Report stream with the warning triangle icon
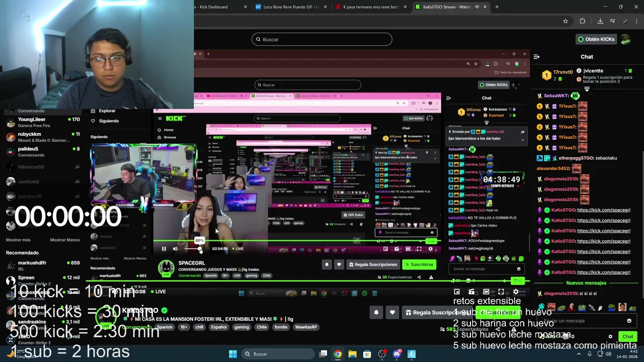Image resolution: width=644 pixels, height=362 pixels. [x=514, y=329]
